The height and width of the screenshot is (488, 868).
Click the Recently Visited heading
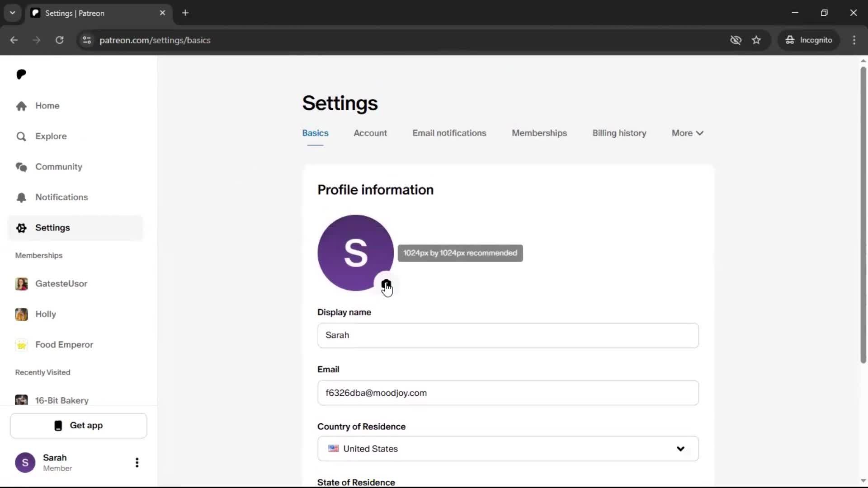tap(42, 372)
